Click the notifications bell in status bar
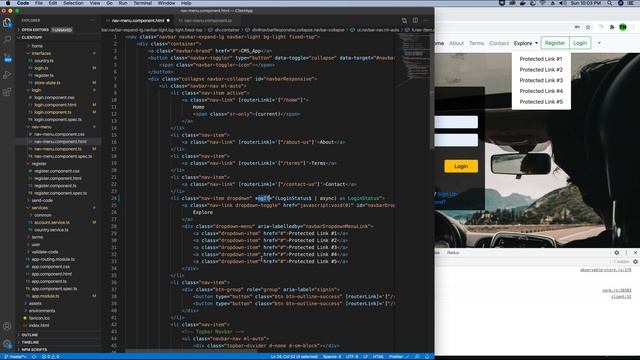The image size is (640, 360). point(427,357)
